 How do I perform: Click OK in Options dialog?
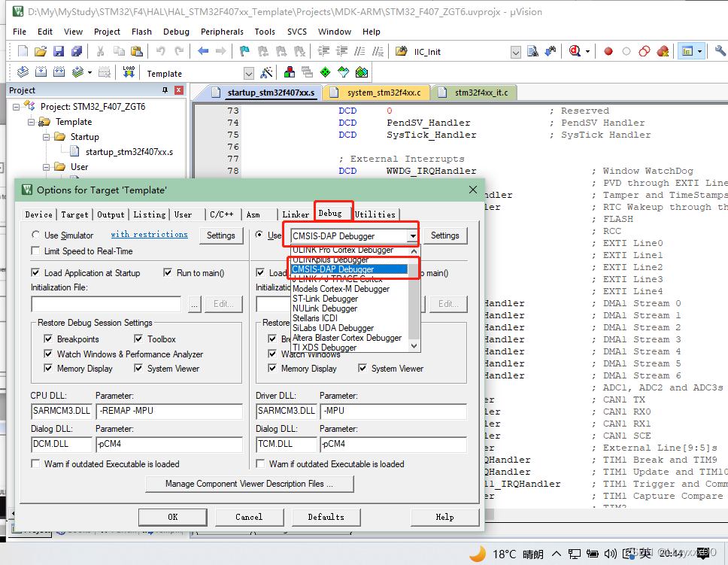click(x=173, y=517)
